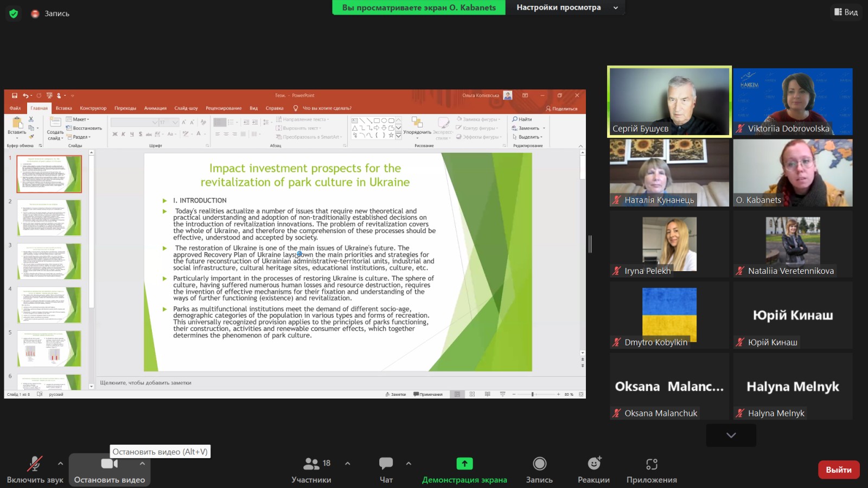Viewport: 868px width, 488px height.
Task: Open Участники participants panel in Zoom
Action: click(x=311, y=470)
